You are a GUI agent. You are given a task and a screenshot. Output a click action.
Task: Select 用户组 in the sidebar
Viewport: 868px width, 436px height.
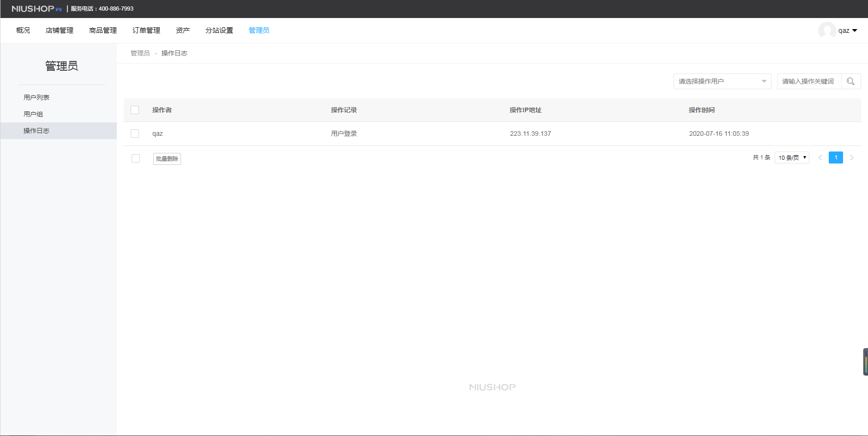click(x=59, y=114)
